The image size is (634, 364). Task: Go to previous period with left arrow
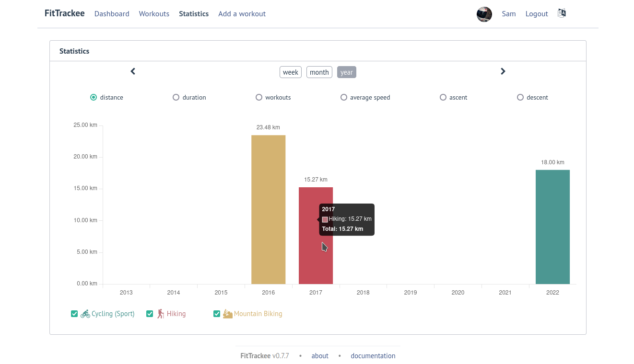click(133, 71)
